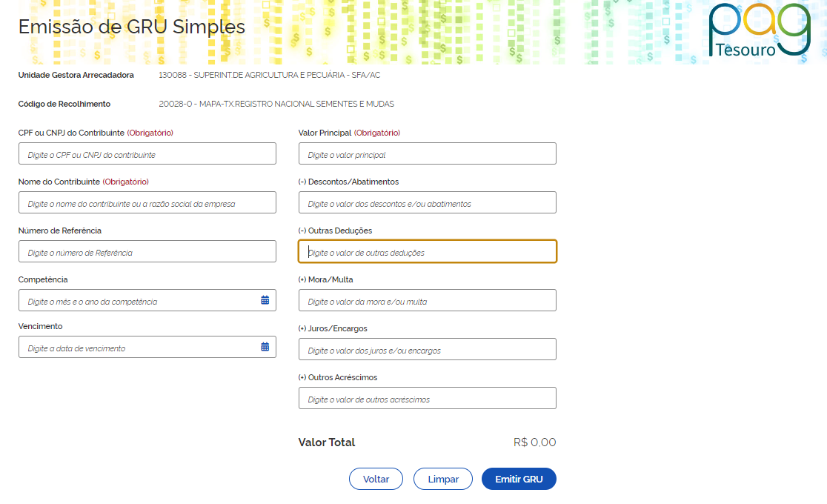The width and height of the screenshot is (827, 504).
Task: Click the Descontos/Abatimentos input field
Action: pyautogui.click(x=427, y=203)
